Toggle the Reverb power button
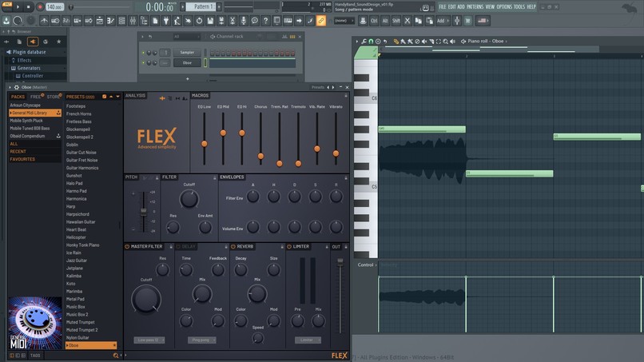644x362 pixels. pyautogui.click(x=233, y=247)
